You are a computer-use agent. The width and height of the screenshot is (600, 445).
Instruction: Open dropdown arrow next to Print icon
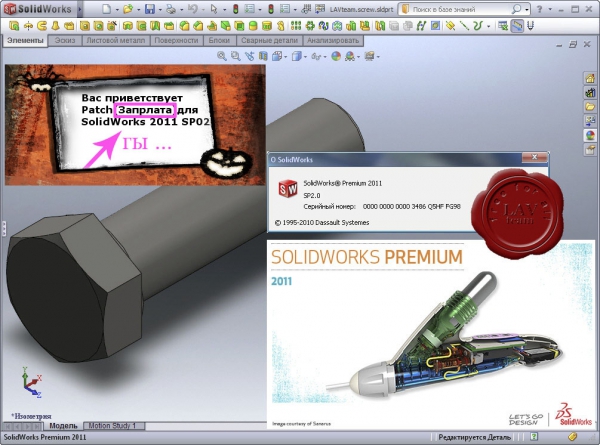click(181, 10)
